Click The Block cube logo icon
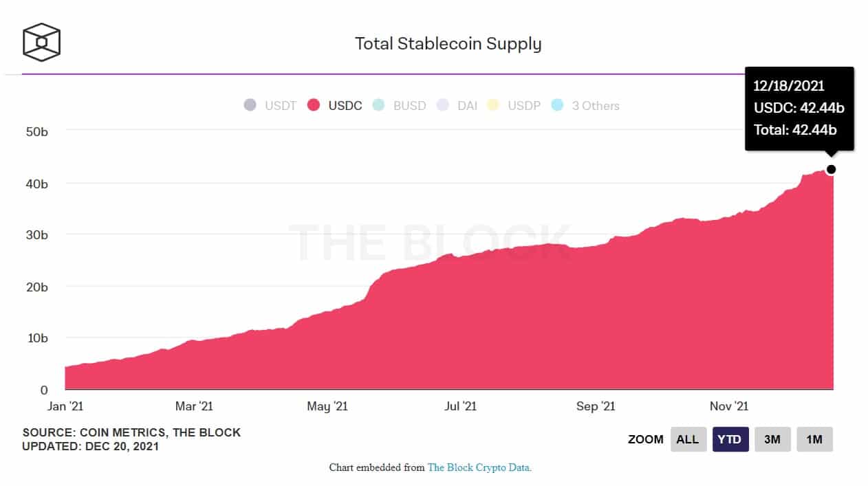 pos(41,41)
